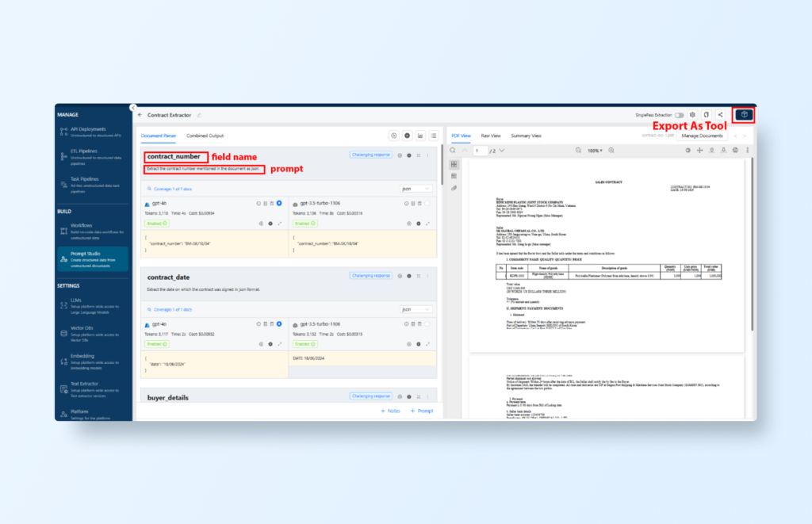Open the json type dropdown for contract_date
The width and height of the screenshot is (812, 524).
pyautogui.click(x=416, y=309)
